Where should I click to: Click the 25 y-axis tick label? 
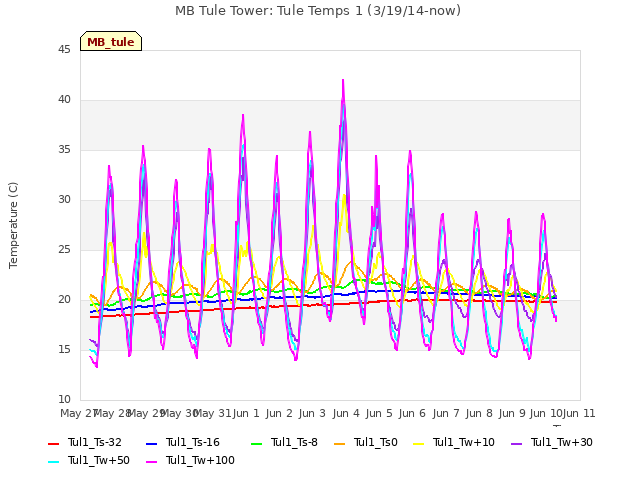(64, 249)
